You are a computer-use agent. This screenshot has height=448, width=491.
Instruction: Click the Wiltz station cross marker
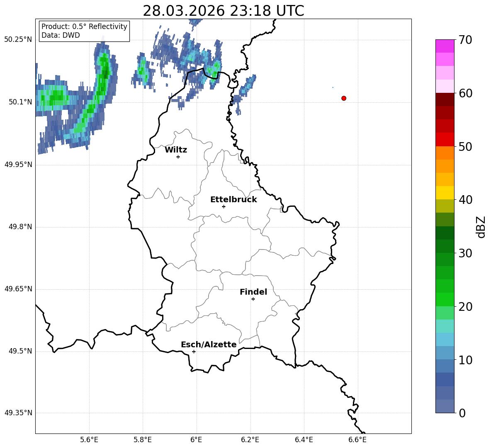point(178,157)
